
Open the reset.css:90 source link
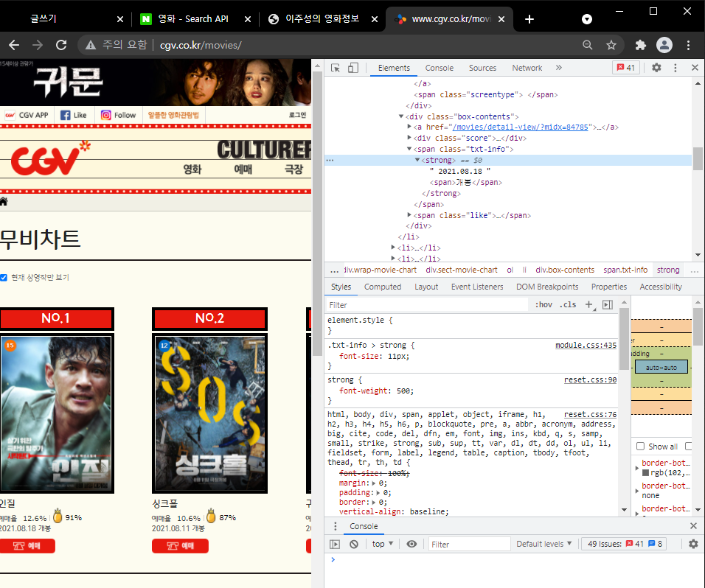coord(591,379)
